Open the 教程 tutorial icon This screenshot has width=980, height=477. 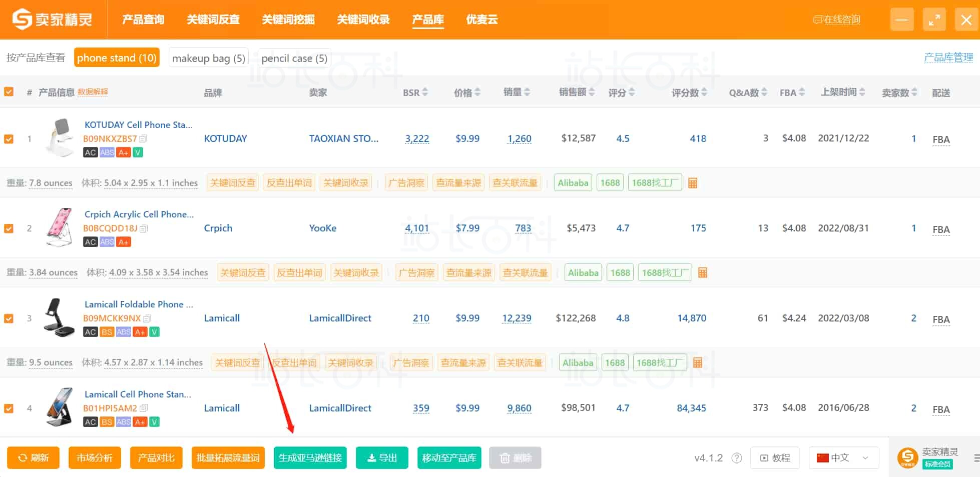pos(775,457)
